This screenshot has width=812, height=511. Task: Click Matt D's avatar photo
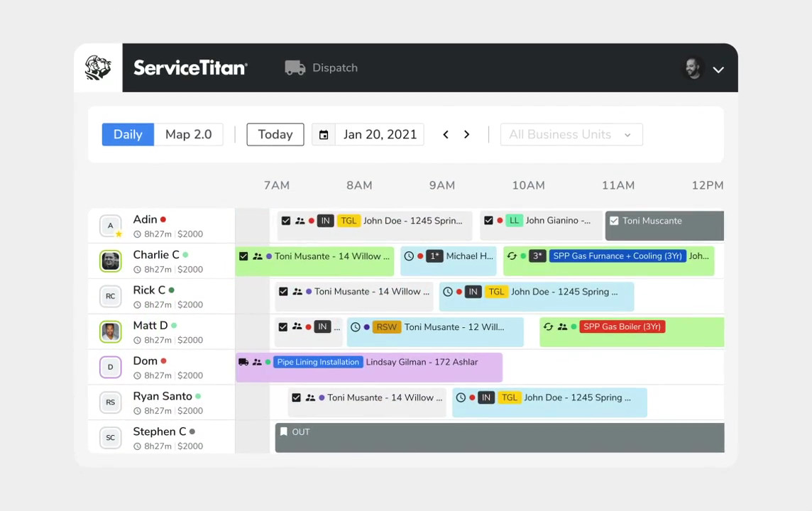[110, 332]
